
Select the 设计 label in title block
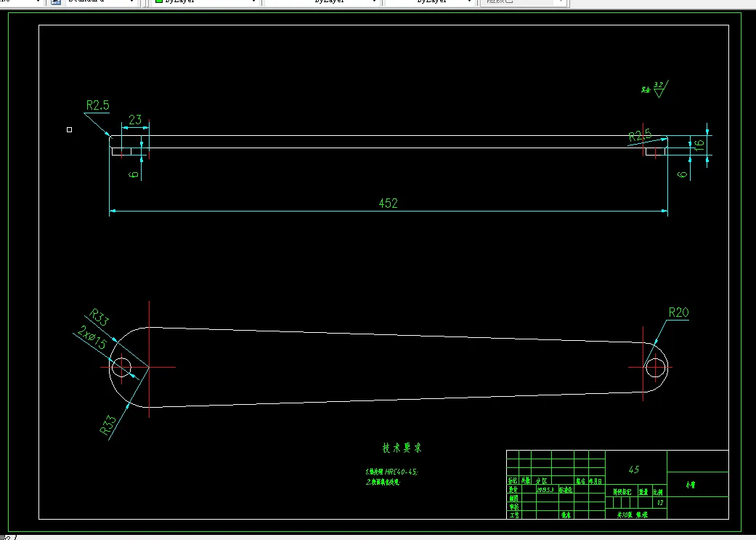513,489
